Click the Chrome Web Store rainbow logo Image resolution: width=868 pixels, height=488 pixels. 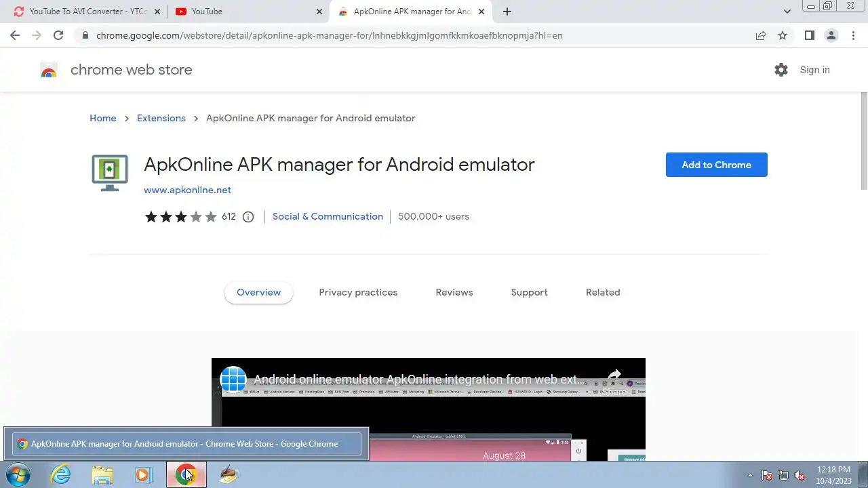[49, 70]
